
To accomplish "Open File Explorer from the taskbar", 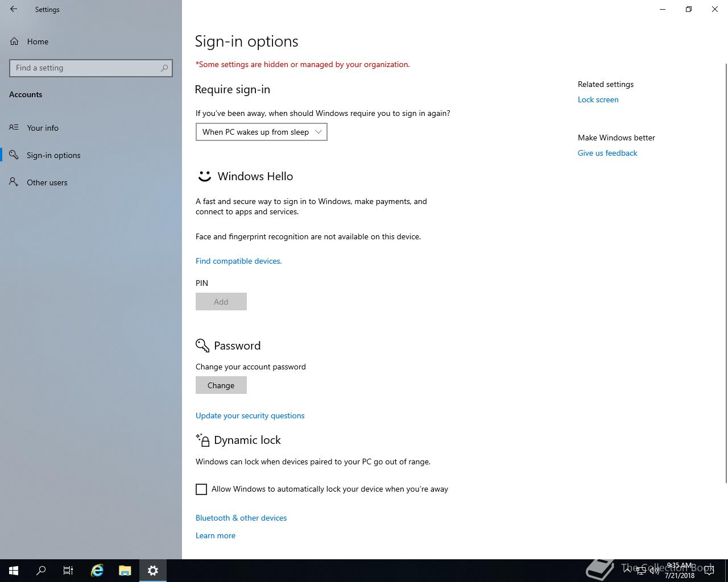I will click(125, 571).
